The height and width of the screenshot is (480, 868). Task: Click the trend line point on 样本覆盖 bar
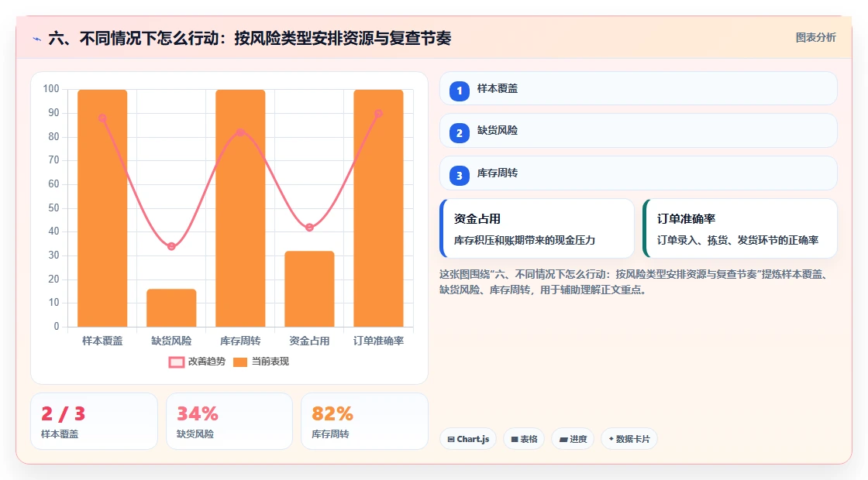coord(102,118)
